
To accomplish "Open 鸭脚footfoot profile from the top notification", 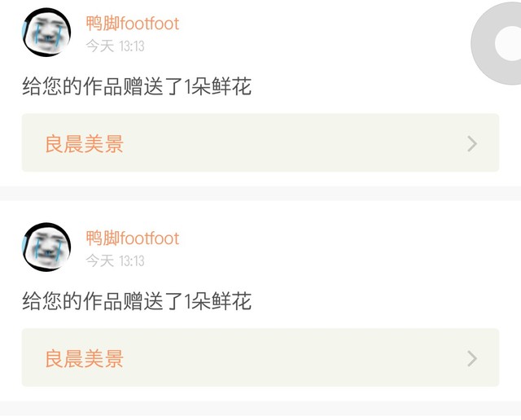I will pos(133,24).
